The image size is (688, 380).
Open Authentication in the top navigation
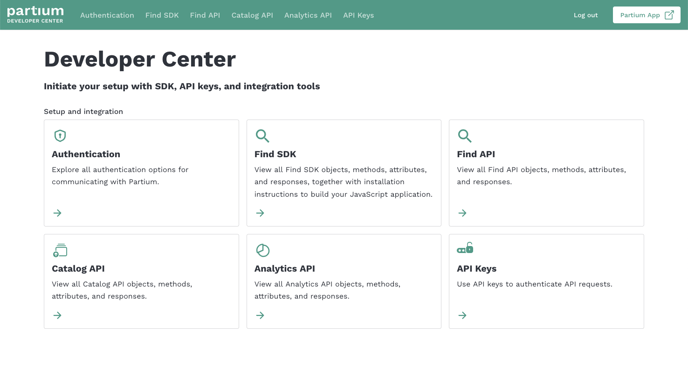107,15
